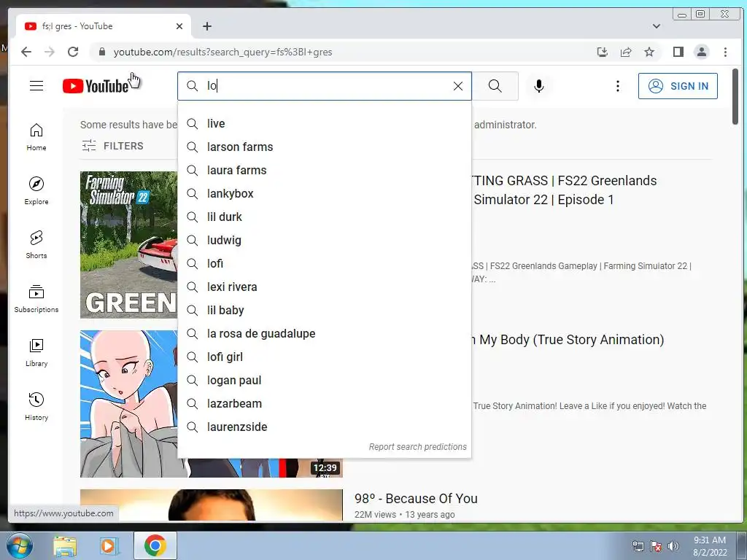Click Report search predictions link
The image size is (747, 560).
[x=417, y=447]
